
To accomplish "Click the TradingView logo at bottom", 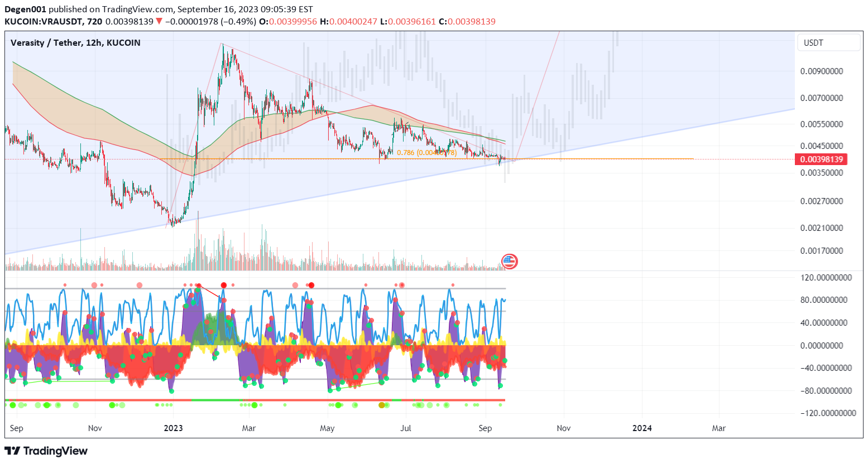I will 46,451.
